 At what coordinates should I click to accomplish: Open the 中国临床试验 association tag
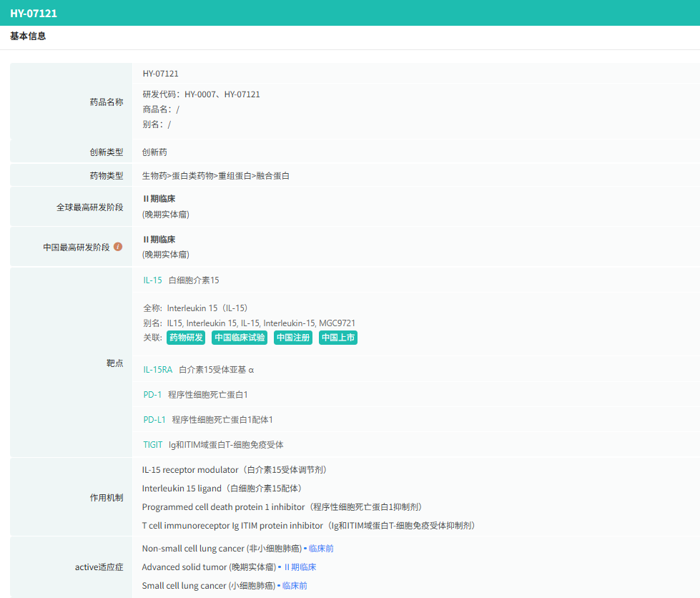coord(240,338)
